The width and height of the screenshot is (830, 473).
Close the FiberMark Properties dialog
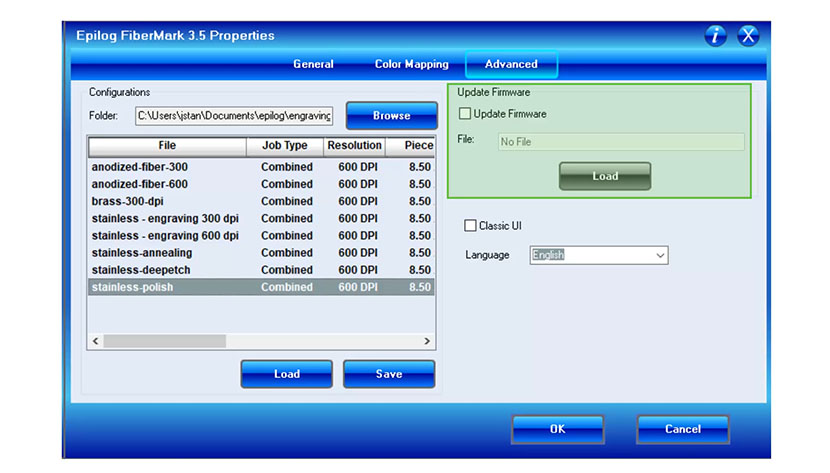[x=748, y=36]
